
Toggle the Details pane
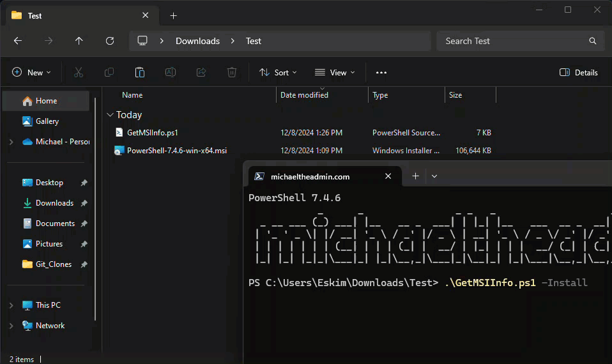[578, 73]
